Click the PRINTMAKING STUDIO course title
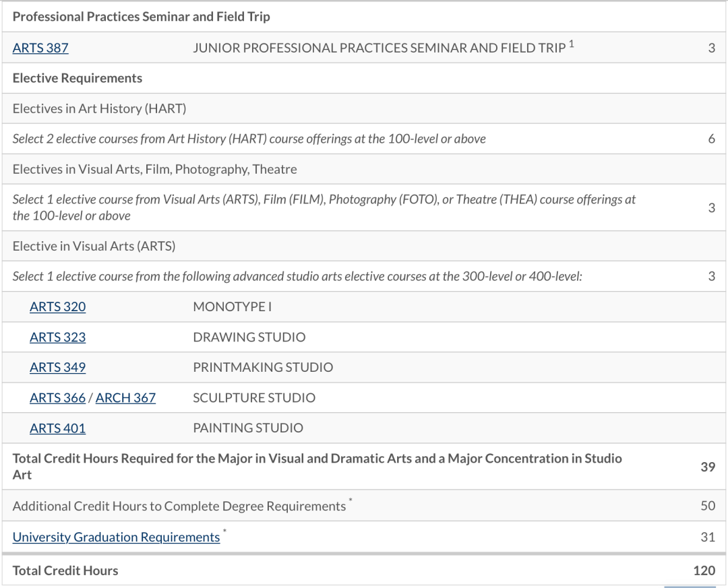 click(x=263, y=367)
